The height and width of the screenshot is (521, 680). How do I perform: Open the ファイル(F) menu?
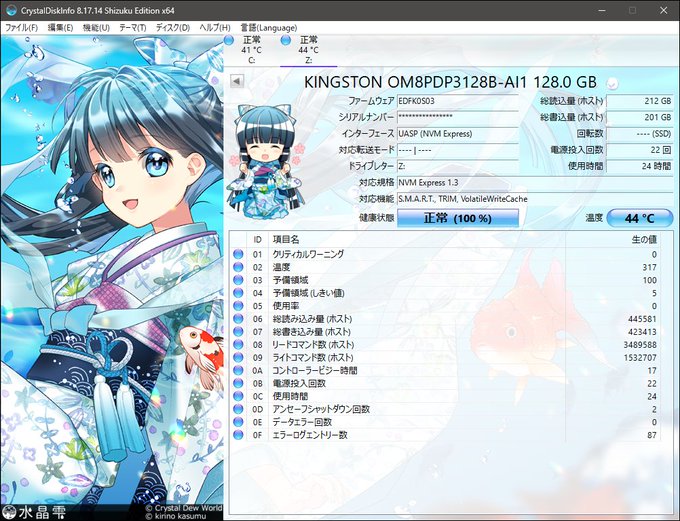pyautogui.click(x=21, y=28)
